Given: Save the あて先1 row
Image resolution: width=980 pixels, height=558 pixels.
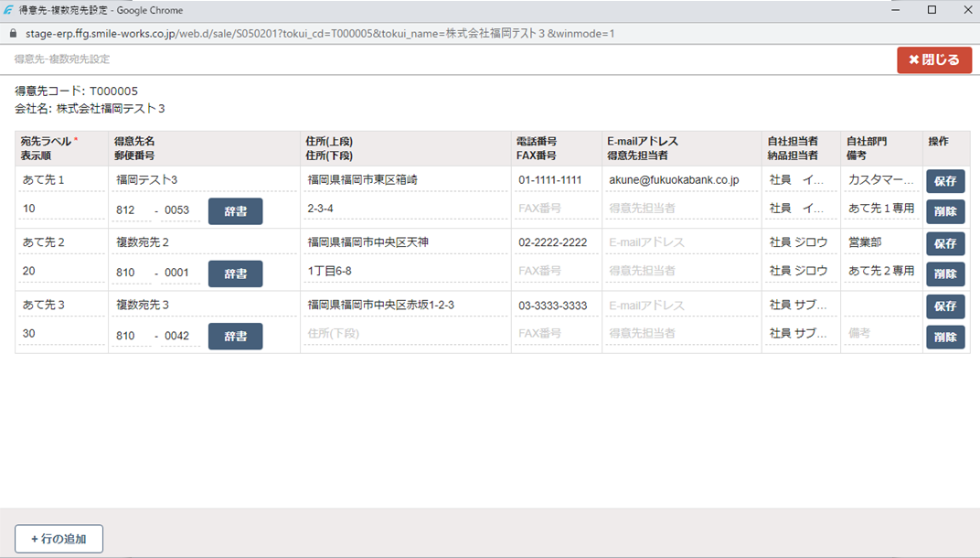Looking at the screenshot, I should click(x=945, y=181).
